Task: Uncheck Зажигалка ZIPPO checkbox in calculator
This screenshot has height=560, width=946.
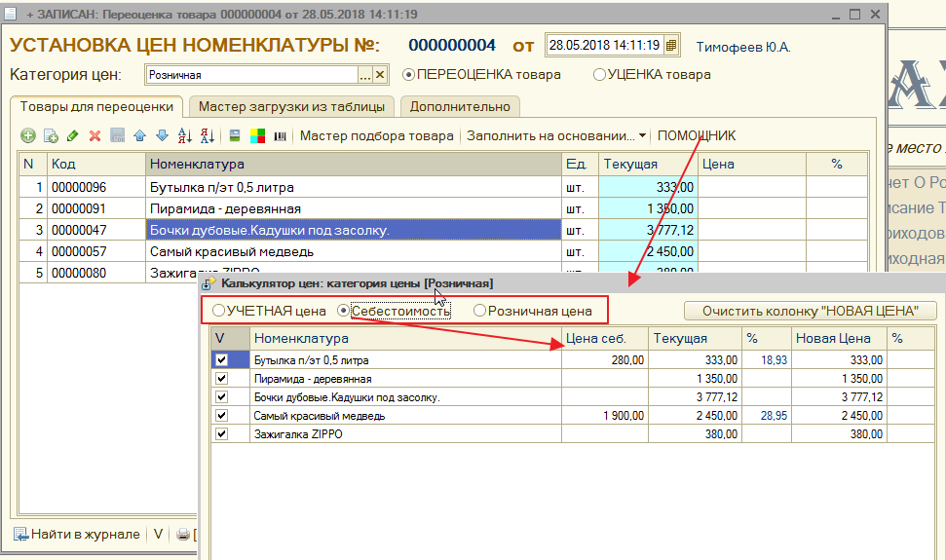Action: pos(221,434)
